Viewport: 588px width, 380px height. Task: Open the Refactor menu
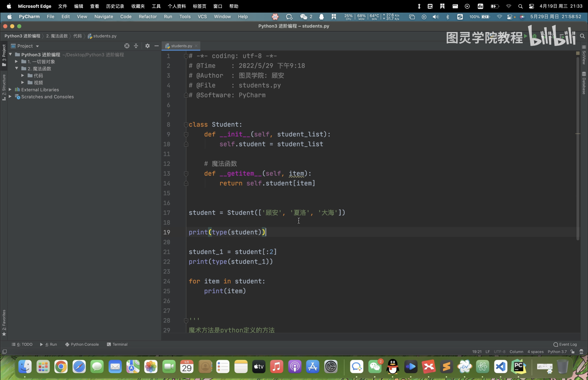[148, 16]
